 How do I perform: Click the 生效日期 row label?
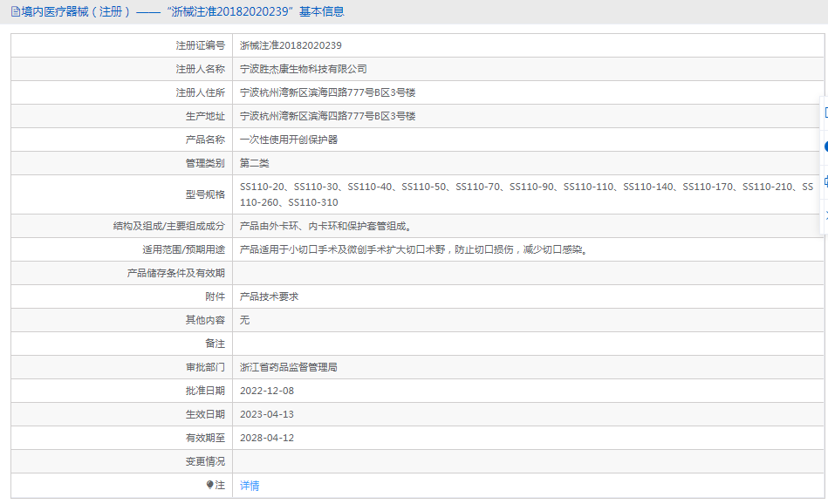[x=205, y=414]
